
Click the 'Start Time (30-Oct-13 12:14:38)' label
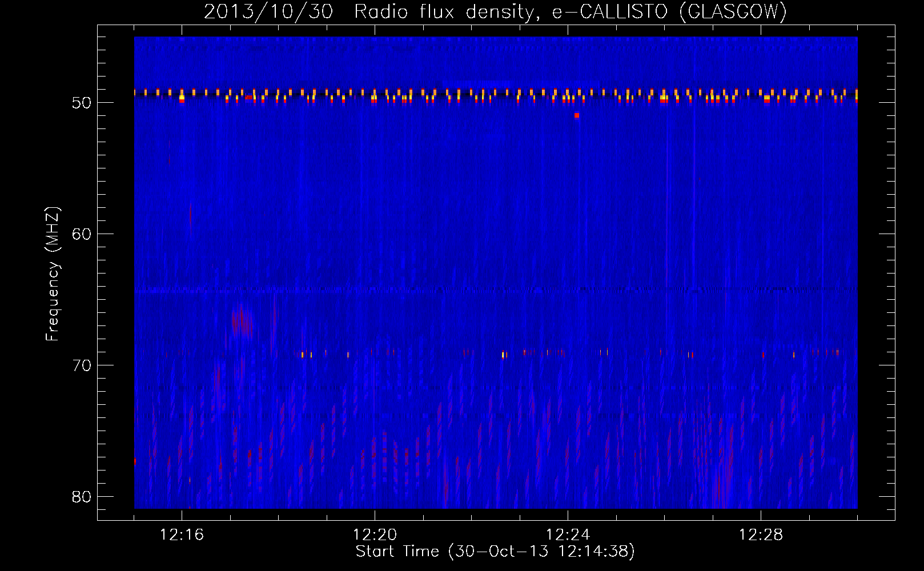pos(495,552)
